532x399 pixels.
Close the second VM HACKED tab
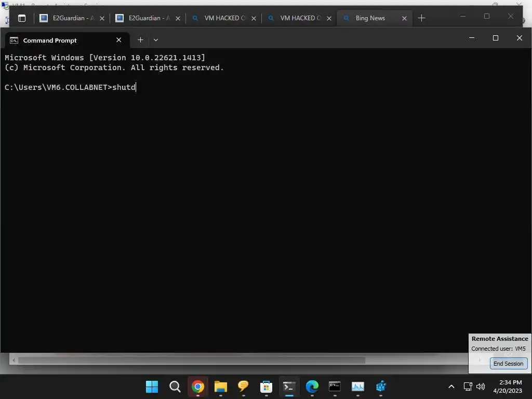(x=329, y=18)
